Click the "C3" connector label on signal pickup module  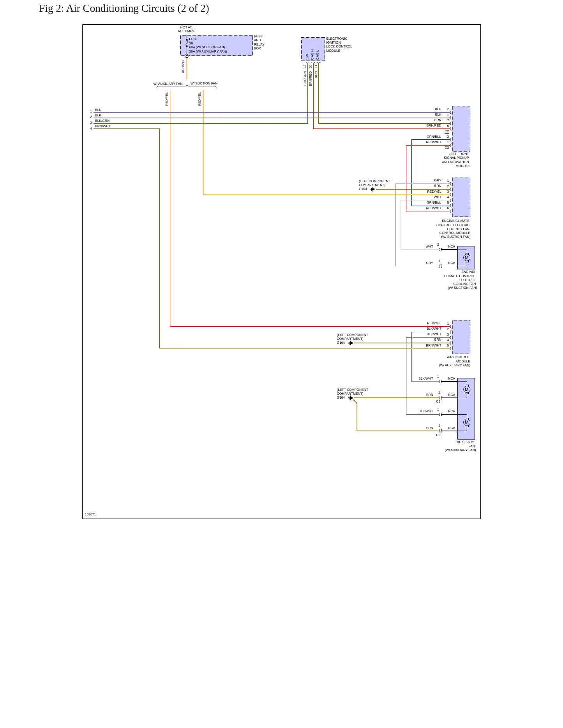[x=447, y=148]
